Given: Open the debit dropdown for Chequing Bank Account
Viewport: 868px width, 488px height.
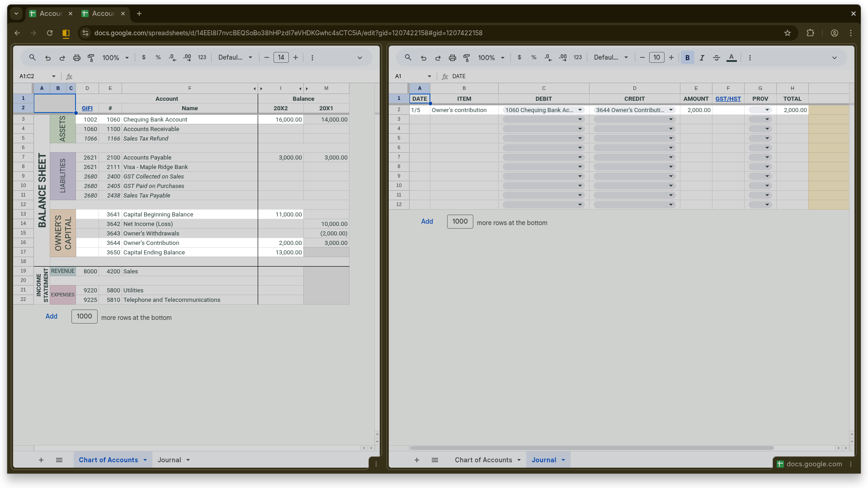Looking at the screenshot, I should (580, 110).
